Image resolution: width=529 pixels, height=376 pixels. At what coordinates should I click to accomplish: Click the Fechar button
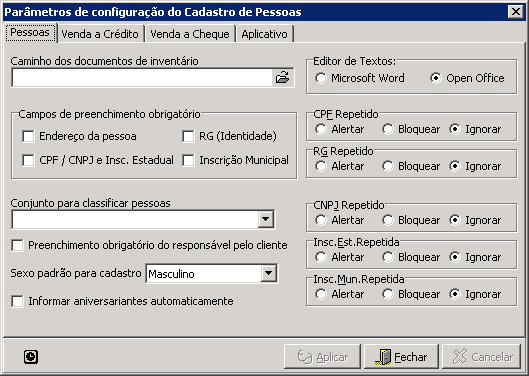tap(401, 357)
